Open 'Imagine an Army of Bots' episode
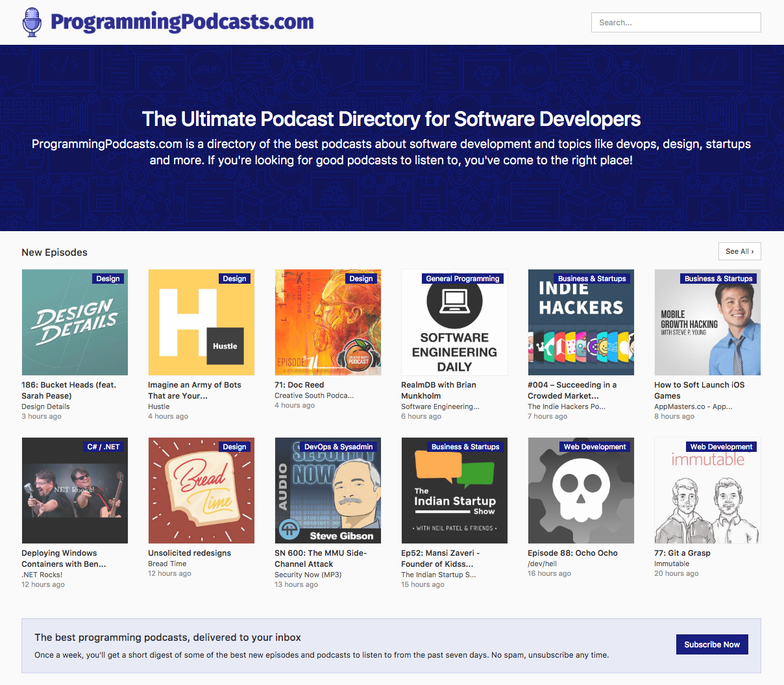Screen dimensions: 784x685 pyautogui.click(x=195, y=390)
